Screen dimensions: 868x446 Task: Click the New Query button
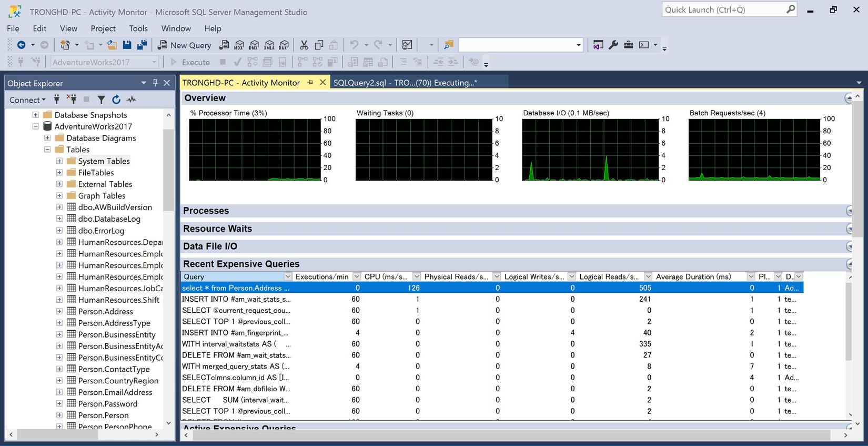click(185, 45)
